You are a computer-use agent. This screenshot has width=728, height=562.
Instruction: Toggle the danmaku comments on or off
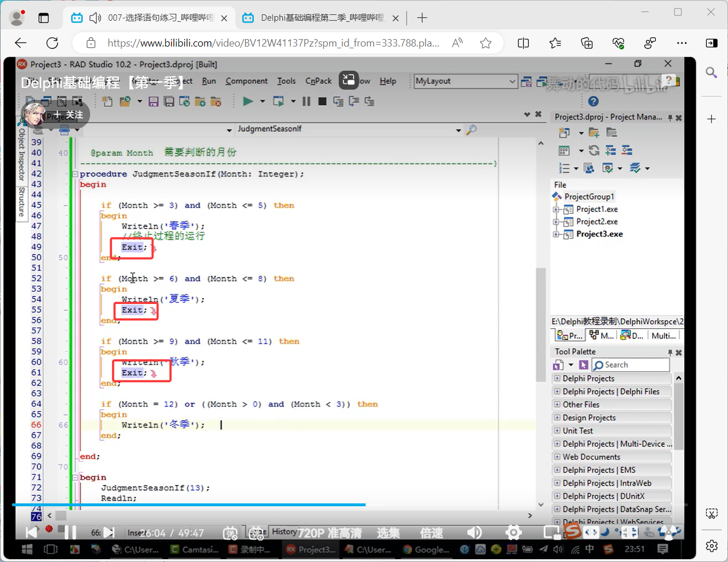point(230,533)
